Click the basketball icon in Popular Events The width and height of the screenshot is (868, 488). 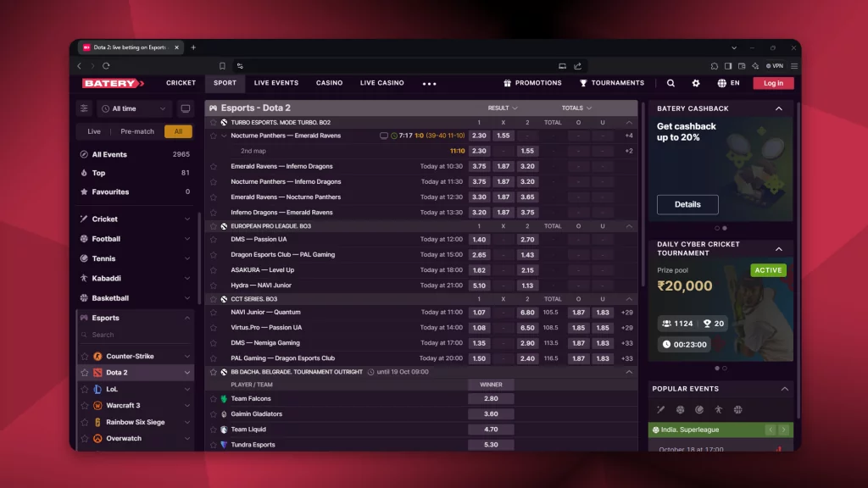coord(738,409)
